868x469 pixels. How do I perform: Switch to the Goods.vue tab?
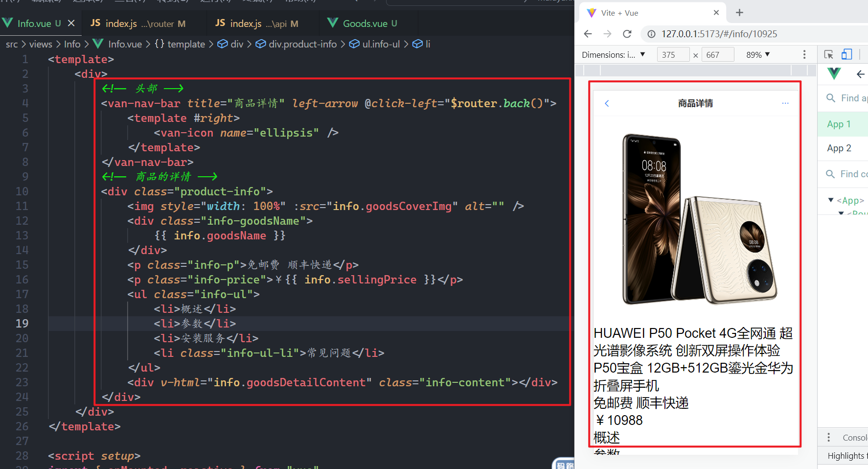tap(370, 23)
